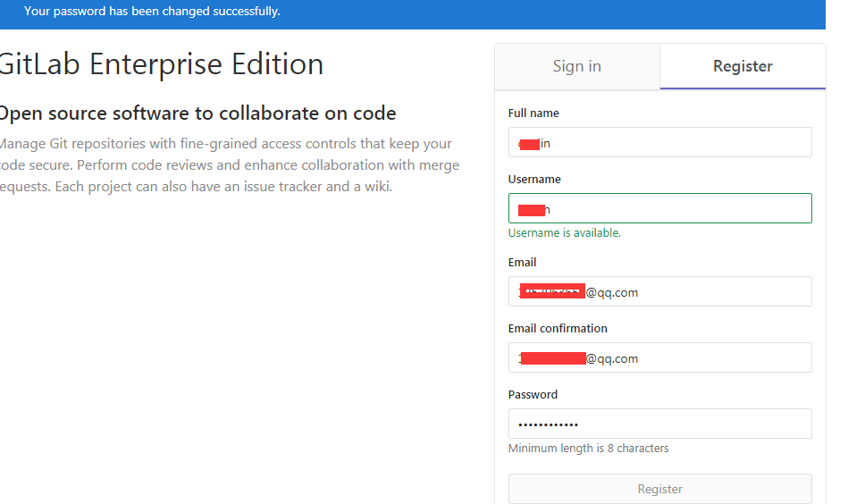Focus the Username input field
Image resolution: width=848 pixels, height=504 pixels.
click(659, 208)
